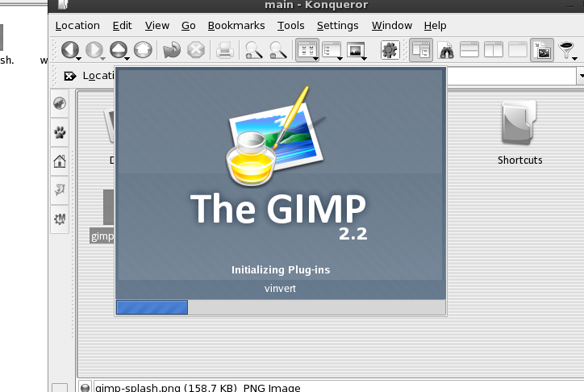The height and width of the screenshot is (392, 584).
Task: Toggle the preview in file icon
Action: 542,50
